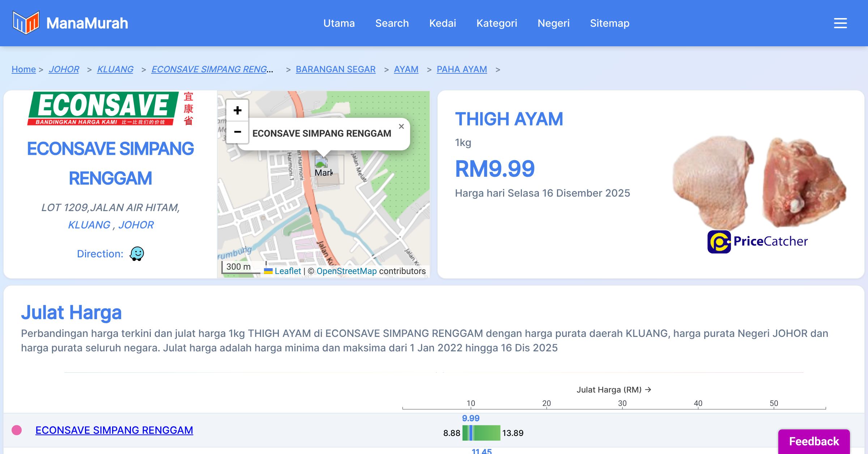Close the ECONSAVE SIMPANG RENGGAM map popup

pyautogui.click(x=401, y=127)
